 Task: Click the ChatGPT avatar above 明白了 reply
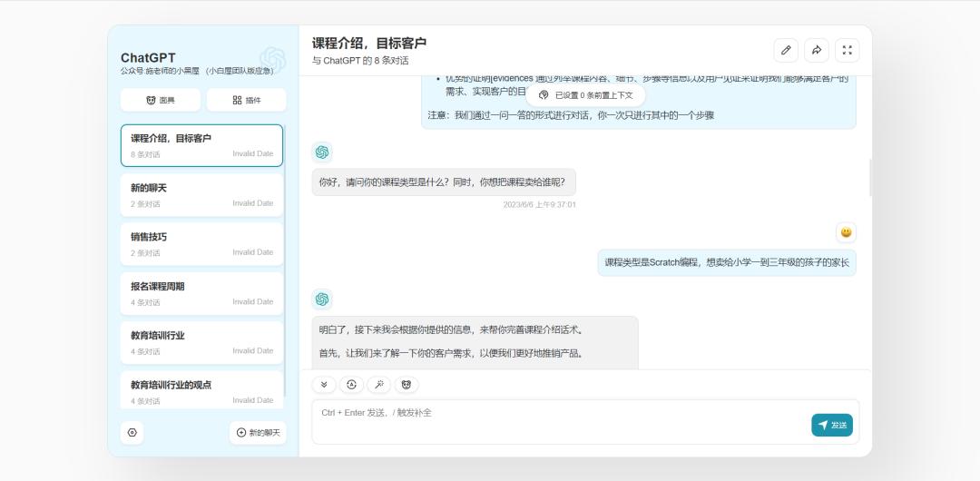point(322,299)
